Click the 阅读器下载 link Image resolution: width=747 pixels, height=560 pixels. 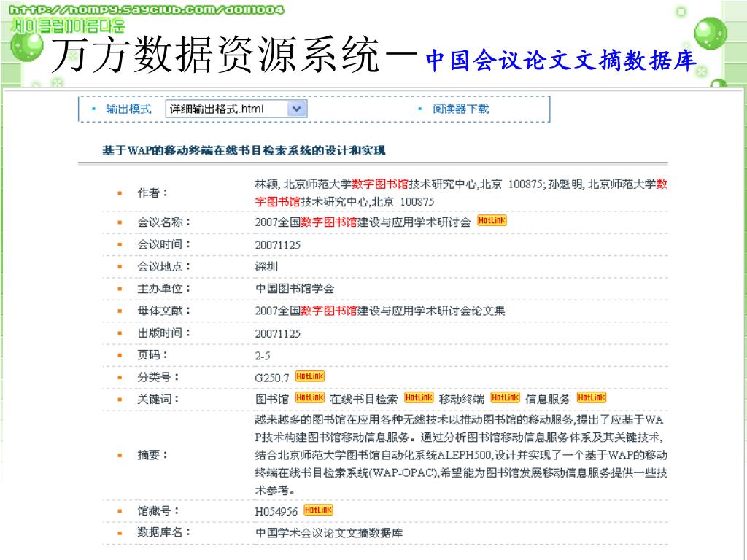pyautogui.click(x=461, y=109)
